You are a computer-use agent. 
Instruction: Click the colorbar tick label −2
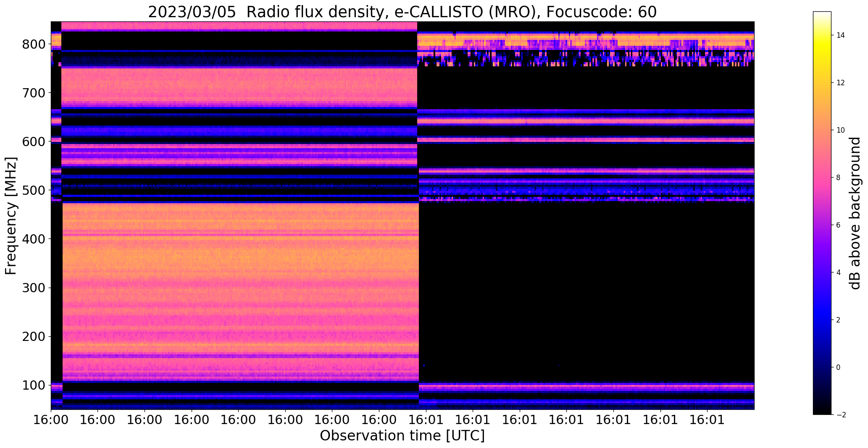coord(841,415)
